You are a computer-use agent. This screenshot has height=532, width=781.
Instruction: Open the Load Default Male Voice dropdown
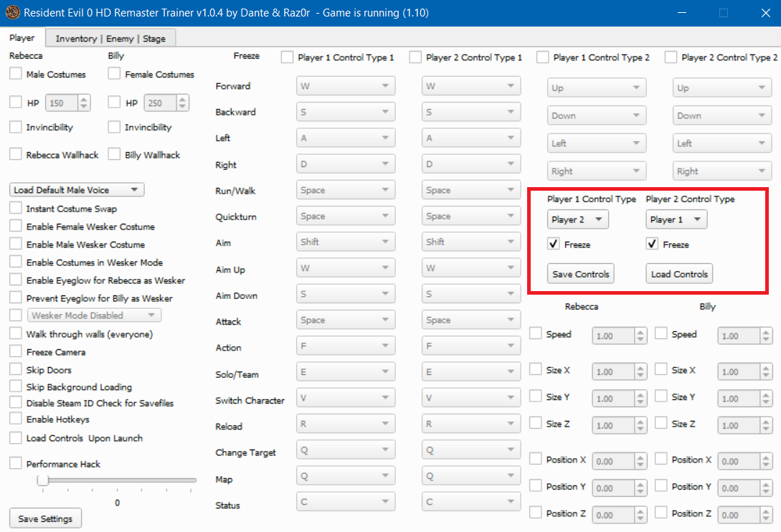click(77, 190)
